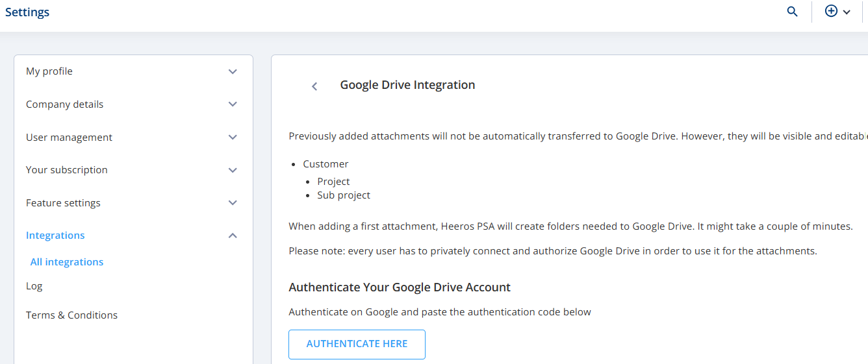868x364 pixels.
Task: Click the Customer bullet item
Action: pyautogui.click(x=325, y=164)
